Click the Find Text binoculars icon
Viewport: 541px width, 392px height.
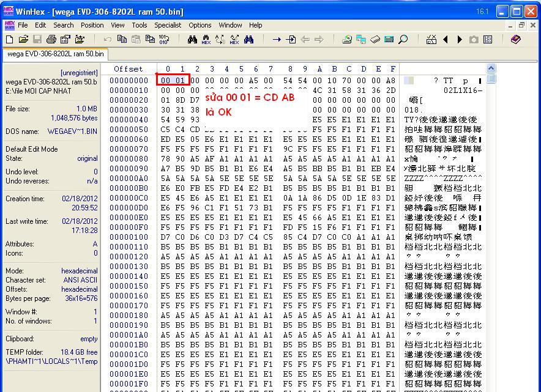193,40
